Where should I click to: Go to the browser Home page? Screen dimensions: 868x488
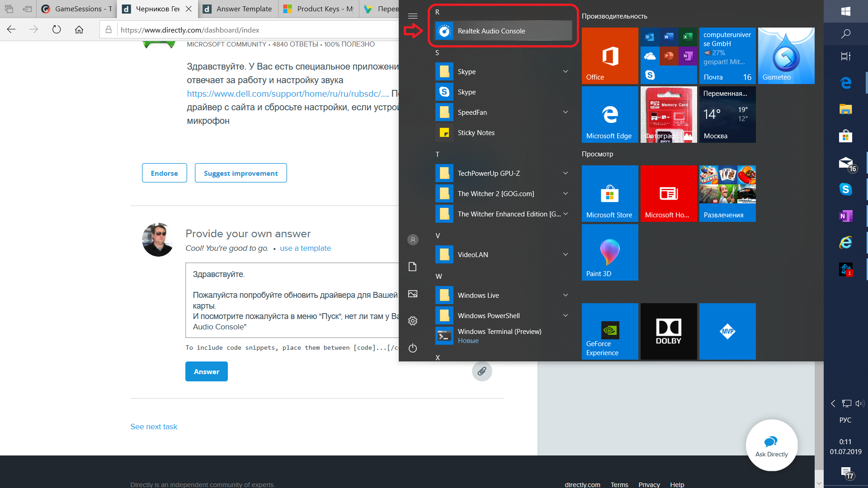(x=79, y=30)
